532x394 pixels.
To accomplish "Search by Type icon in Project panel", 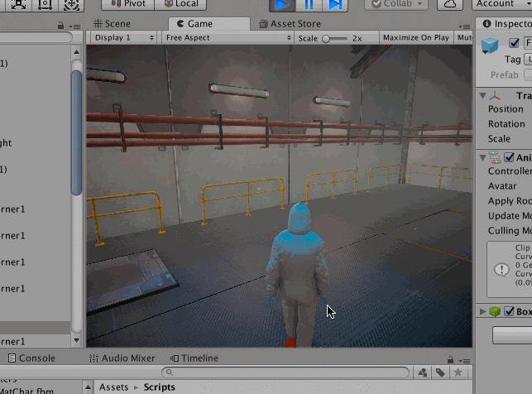I will pos(423,372).
